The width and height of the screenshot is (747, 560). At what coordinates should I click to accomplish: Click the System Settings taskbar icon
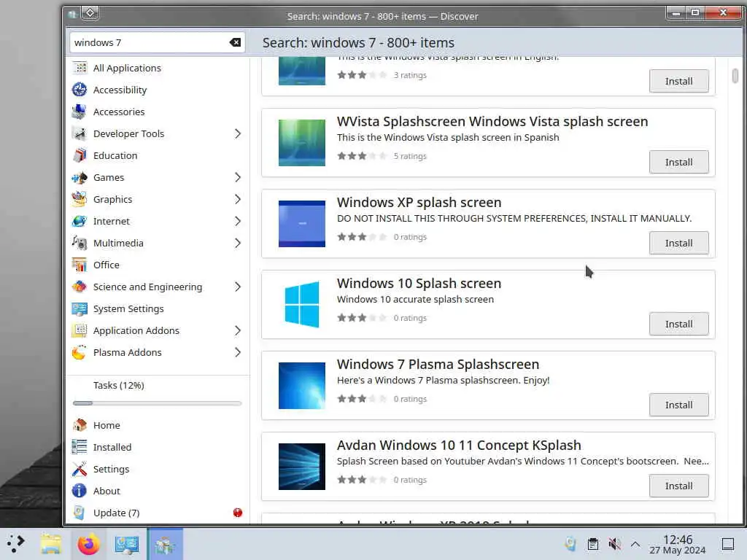point(127,544)
